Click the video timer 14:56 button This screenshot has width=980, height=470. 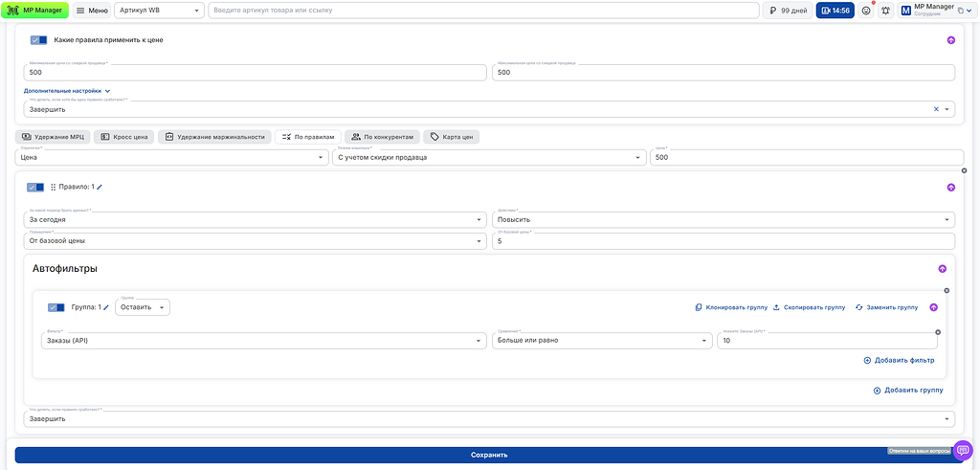click(835, 11)
